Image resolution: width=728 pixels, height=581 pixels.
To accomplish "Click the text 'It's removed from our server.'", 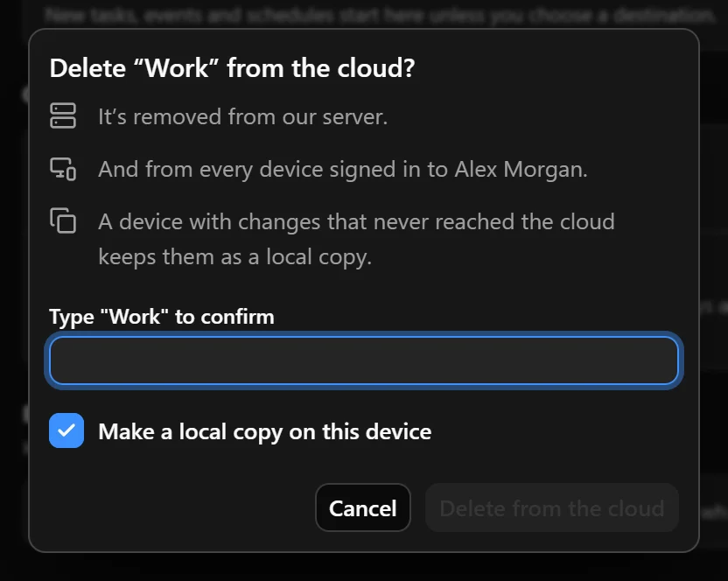I will coord(243,116).
